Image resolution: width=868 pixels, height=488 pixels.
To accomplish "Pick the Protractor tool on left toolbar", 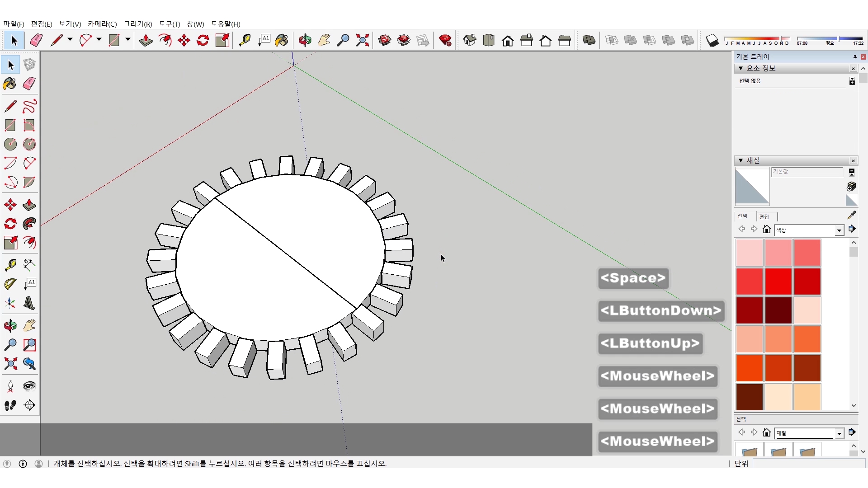I will (x=10, y=284).
